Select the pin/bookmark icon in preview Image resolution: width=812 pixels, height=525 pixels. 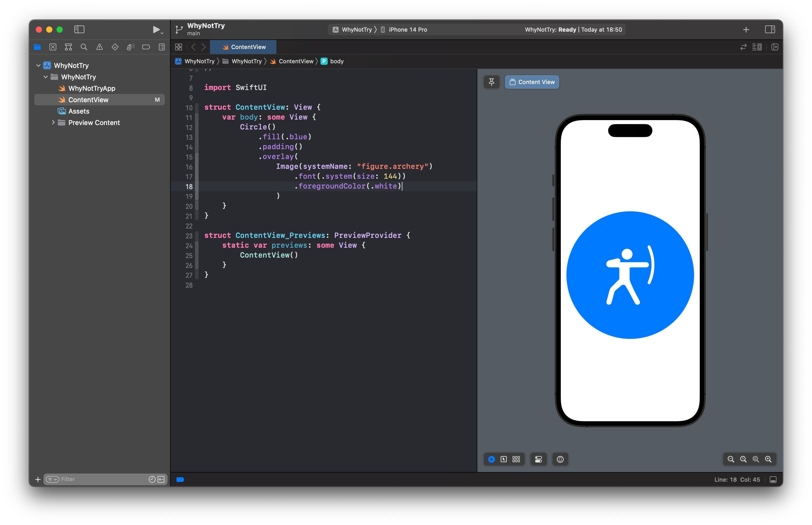[x=492, y=82]
